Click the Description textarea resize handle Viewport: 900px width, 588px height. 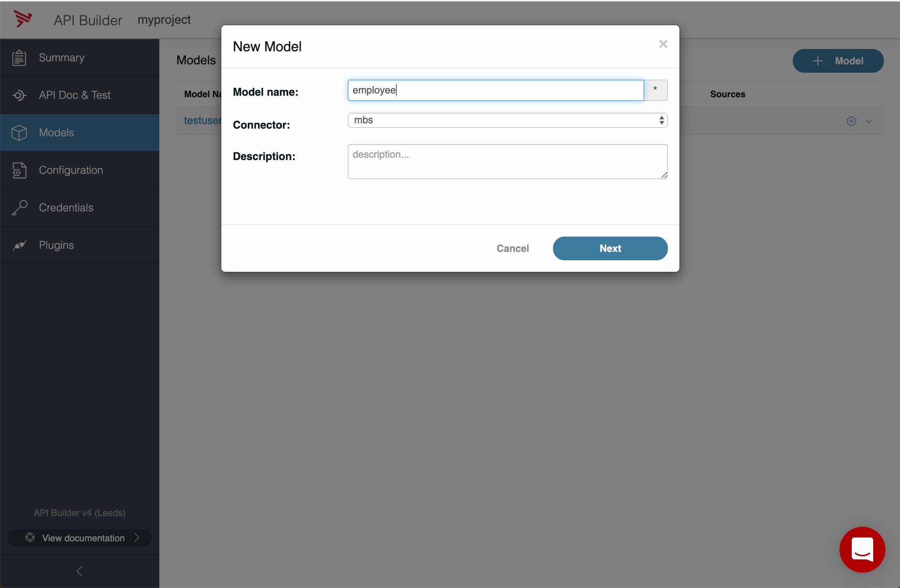(x=664, y=175)
